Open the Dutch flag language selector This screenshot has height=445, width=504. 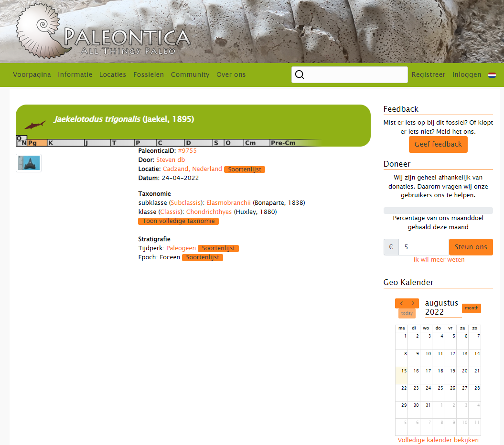492,75
